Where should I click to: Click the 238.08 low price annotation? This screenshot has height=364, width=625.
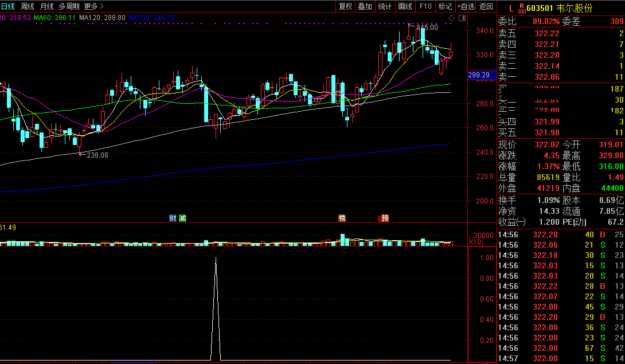[97, 155]
